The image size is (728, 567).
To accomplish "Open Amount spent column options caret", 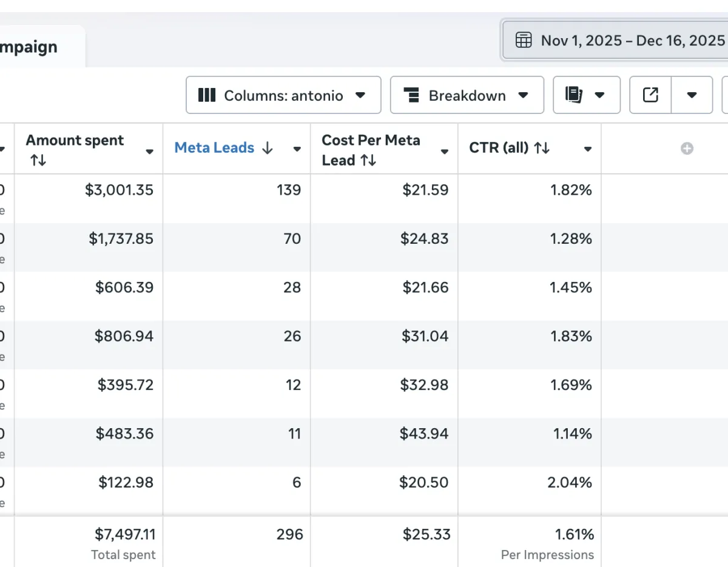I will (150, 152).
